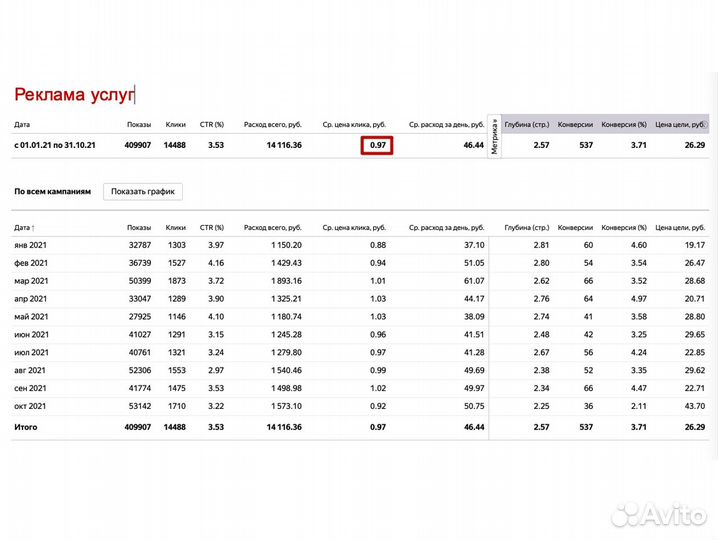Sort by Дата header with arrow
The width and height of the screenshot is (718, 540).
pyautogui.click(x=24, y=228)
